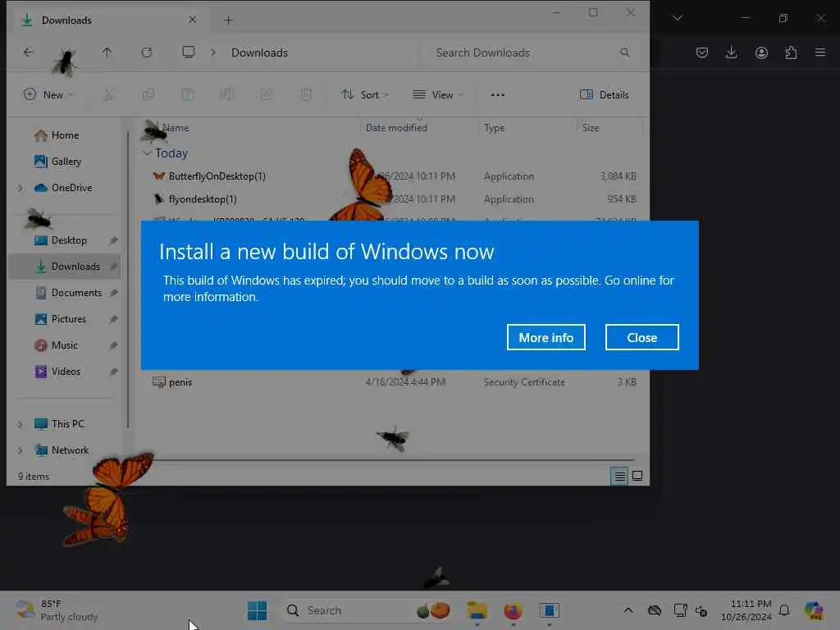Select Downloads in the sidebar

coord(64,267)
